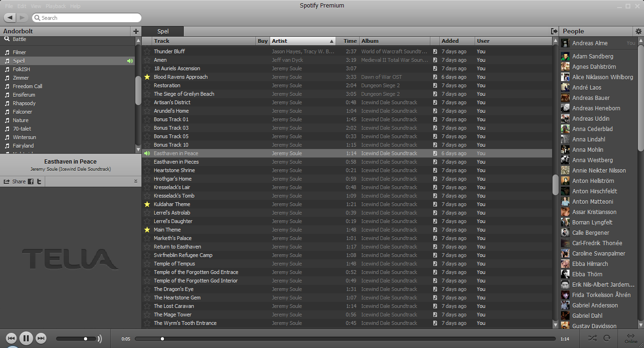Screen dimensions: 644x348
Task: Open the People panel settings gear
Action: click(638, 32)
